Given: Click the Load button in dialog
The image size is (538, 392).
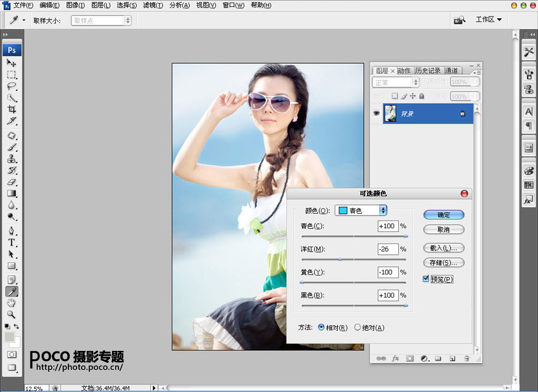Looking at the screenshot, I should (x=444, y=248).
